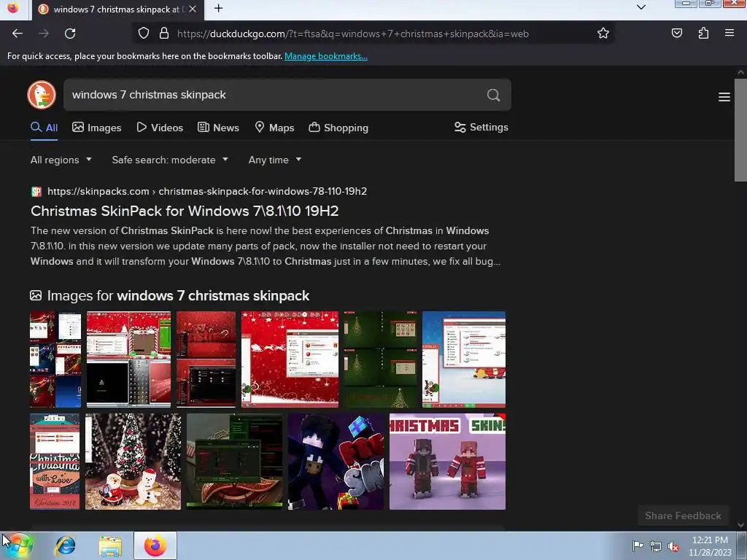Click the Share Feedback button

coord(683,516)
